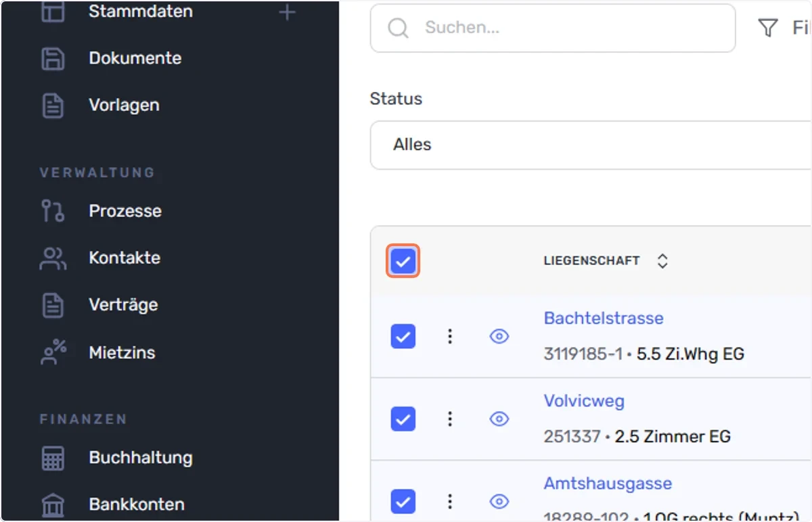
Task: Open the Bachtelstrasse property link
Action: [604, 318]
